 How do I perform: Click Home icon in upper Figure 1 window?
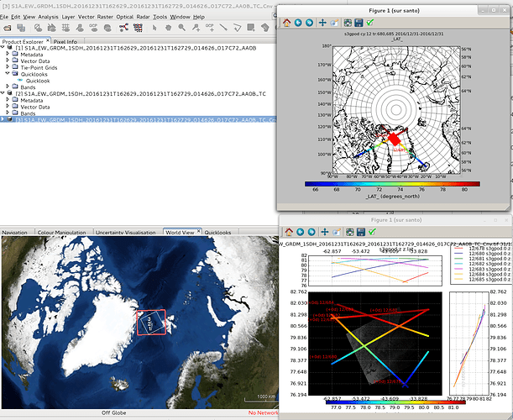286,23
